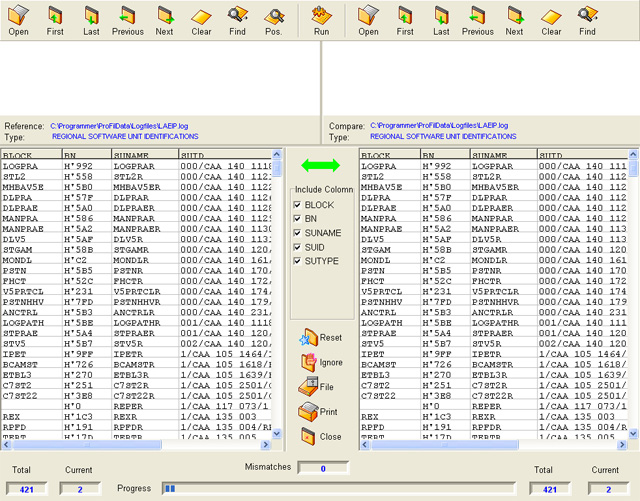Disable the SUTYPE column checkbox

[298, 259]
